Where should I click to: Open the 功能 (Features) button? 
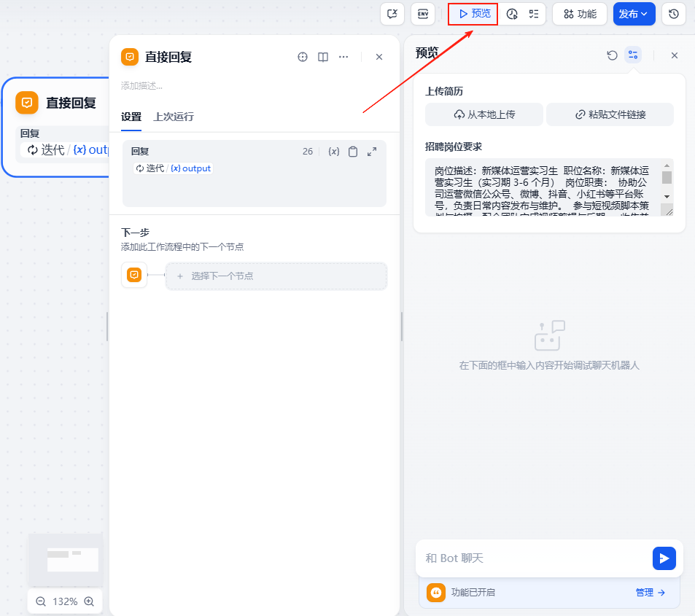[580, 14]
